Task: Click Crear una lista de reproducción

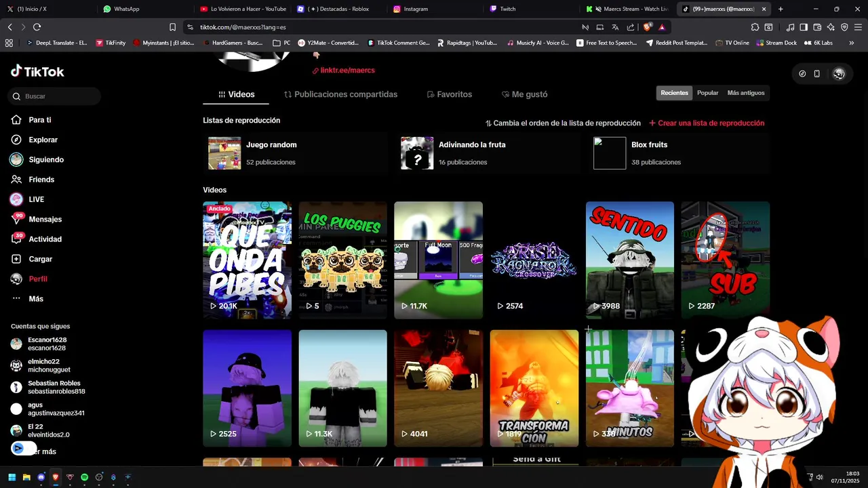Action: click(707, 123)
